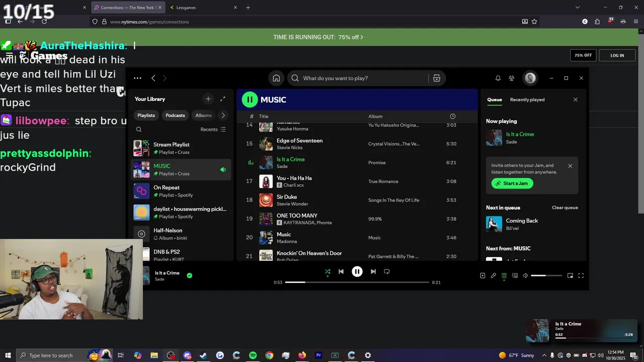The width and height of the screenshot is (644, 362).
Task: Click the LOG IN button on NYT
Action: pyautogui.click(x=617, y=55)
